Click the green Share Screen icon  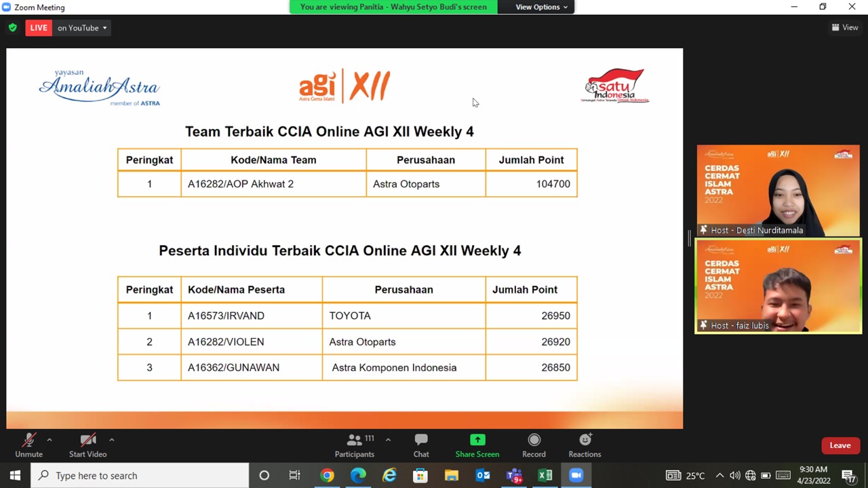(x=477, y=440)
